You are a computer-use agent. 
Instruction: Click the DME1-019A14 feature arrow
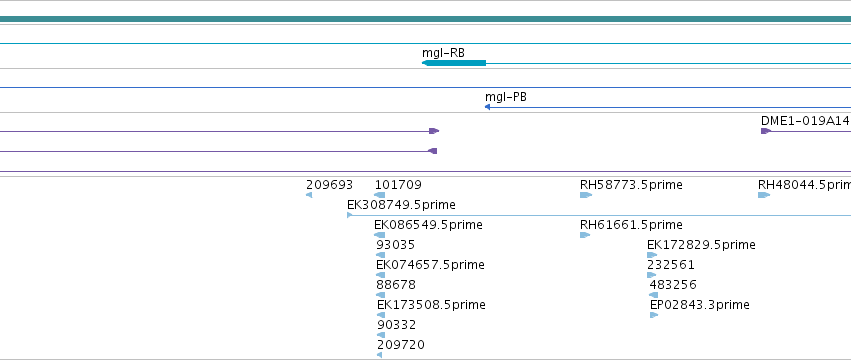pos(766,131)
